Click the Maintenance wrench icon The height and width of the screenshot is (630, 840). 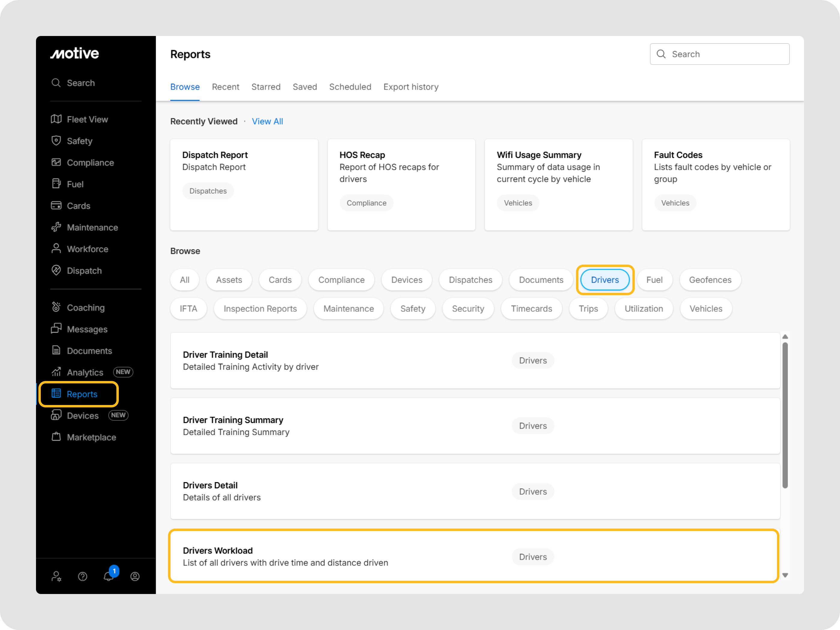[56, 227]
